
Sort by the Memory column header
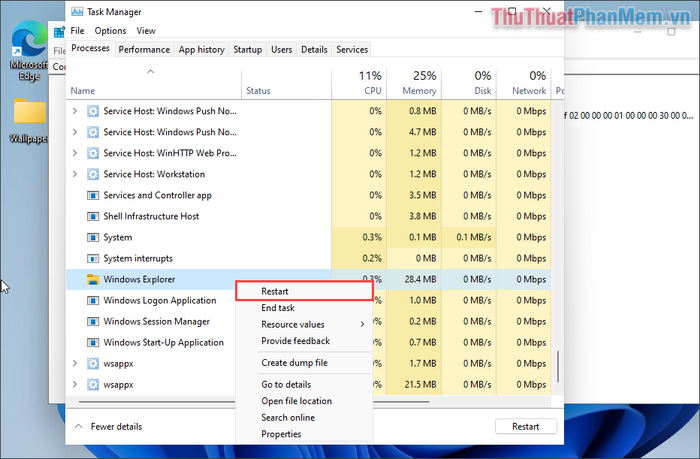414,83
